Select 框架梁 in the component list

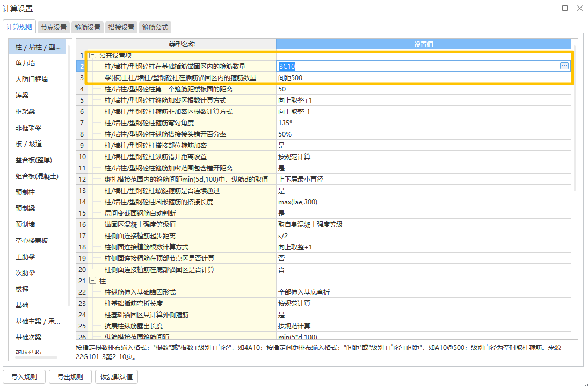coord(38,111)
